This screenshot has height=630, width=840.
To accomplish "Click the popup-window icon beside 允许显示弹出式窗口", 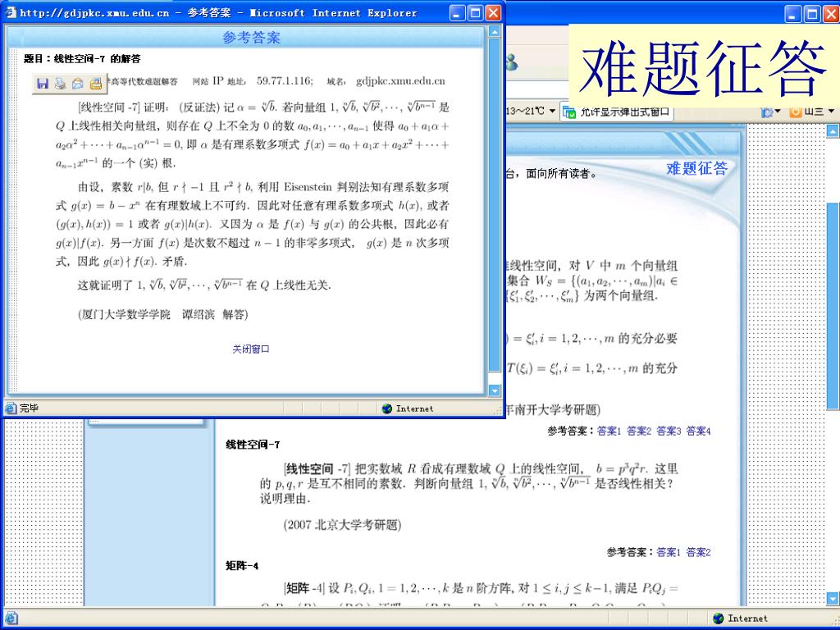I will coord(569,112).
